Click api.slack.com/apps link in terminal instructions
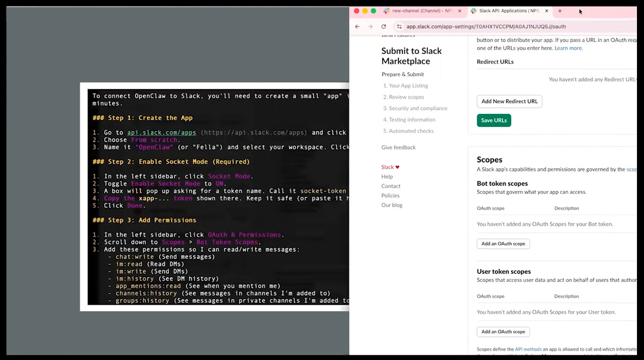The image size is (644, 360). coord(161,133)
